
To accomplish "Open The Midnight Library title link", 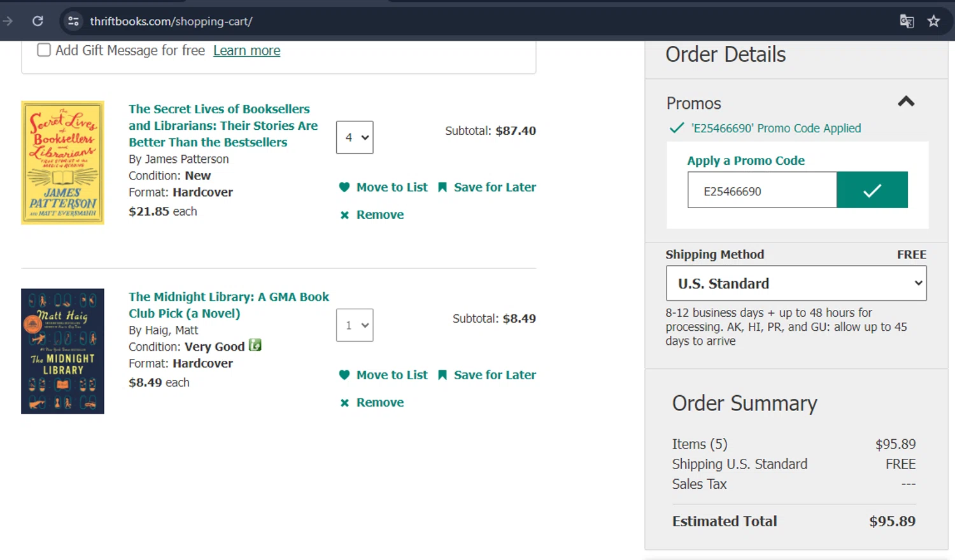I will [x=229, y=305].
